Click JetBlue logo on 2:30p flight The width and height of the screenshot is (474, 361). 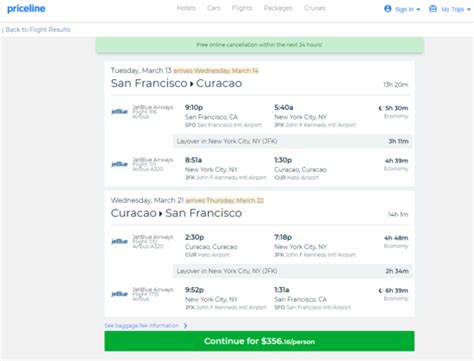pyautogui.click(x=119, y=241)
